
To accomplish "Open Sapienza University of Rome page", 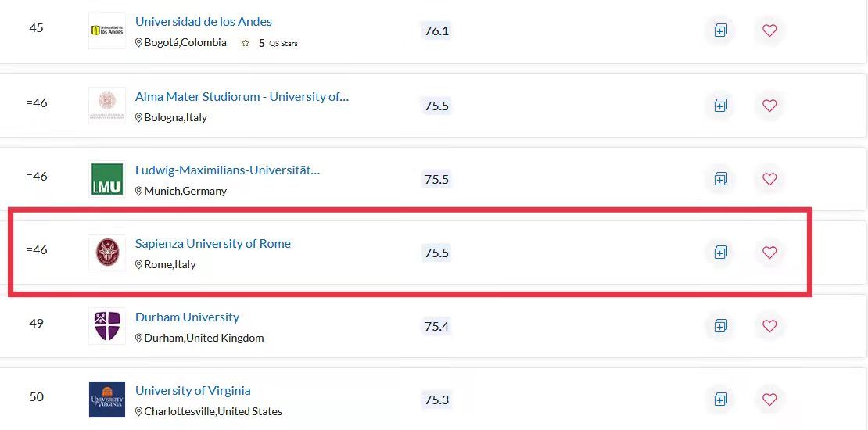I will coord(213,244).
